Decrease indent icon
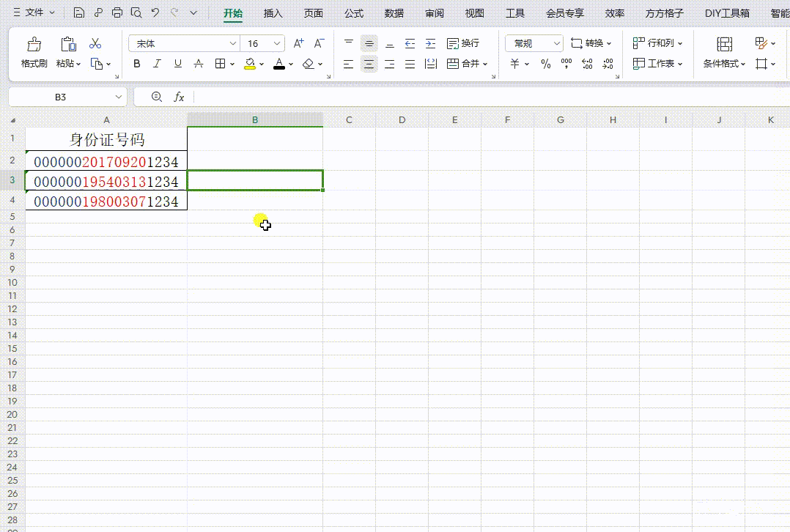790x532 pixels. (x=410, y=44)
